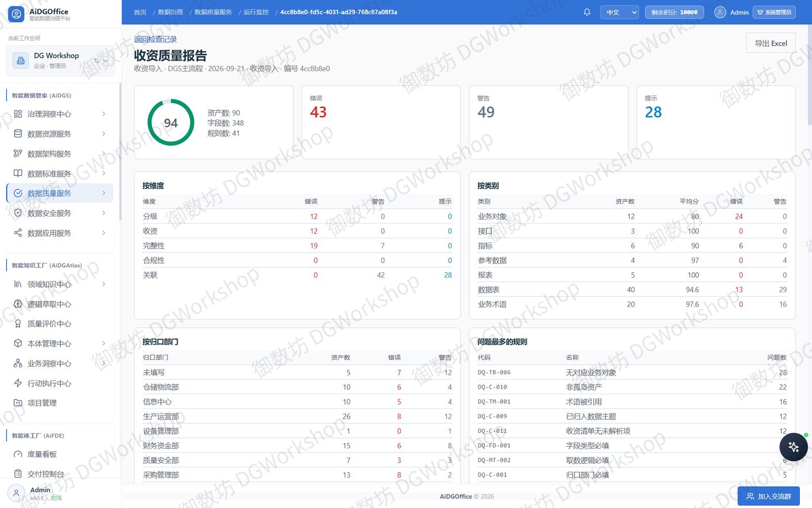Click the 财务资金部 department row
The height and width of the screenshot is (508, 812).
[297, 446]
